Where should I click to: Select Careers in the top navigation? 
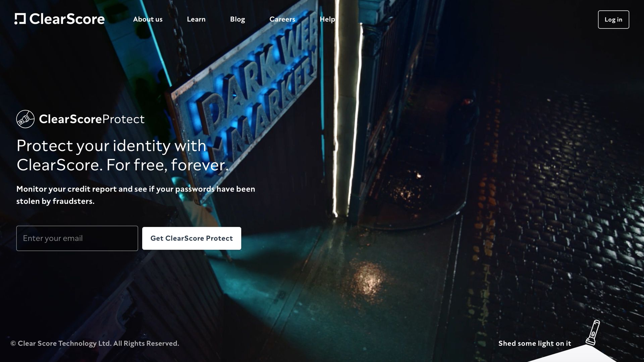(x=282, y=19)
